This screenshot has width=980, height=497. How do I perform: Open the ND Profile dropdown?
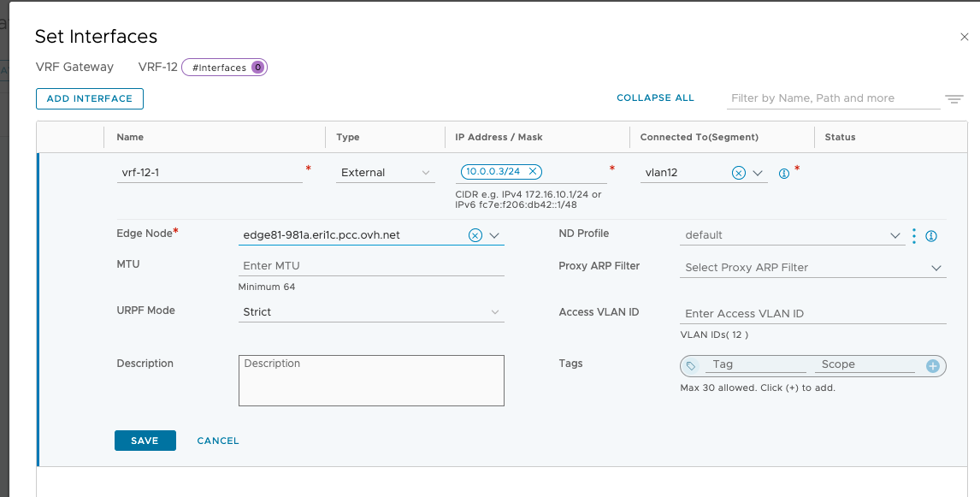click(x=894, y=235)
